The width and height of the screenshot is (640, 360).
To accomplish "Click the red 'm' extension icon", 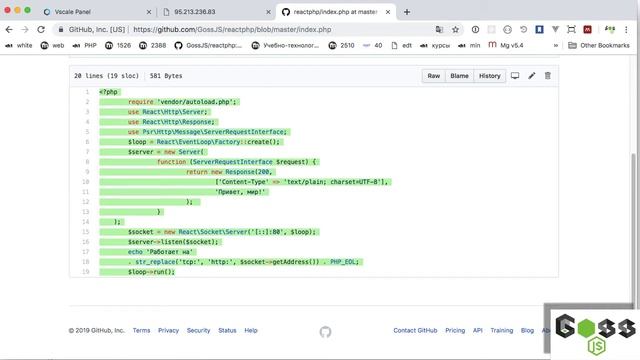I will point(587,29).
